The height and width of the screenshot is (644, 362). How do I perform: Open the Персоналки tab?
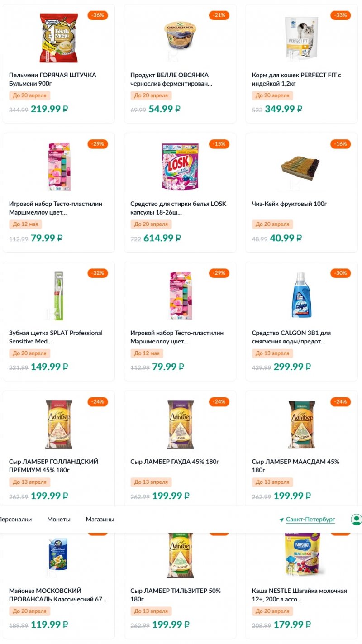[15, 520]
